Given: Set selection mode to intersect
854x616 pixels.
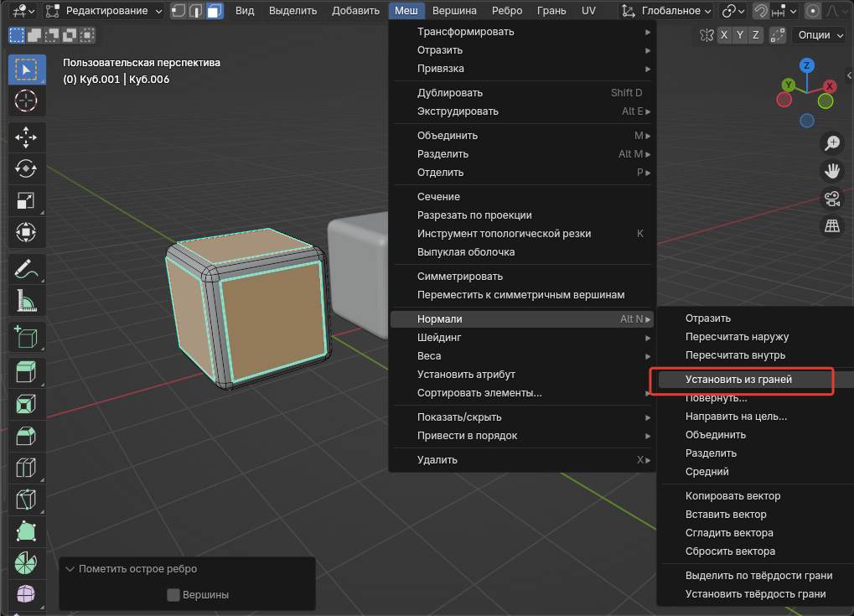Looking at the screenshot, I should tap(86, 35).
